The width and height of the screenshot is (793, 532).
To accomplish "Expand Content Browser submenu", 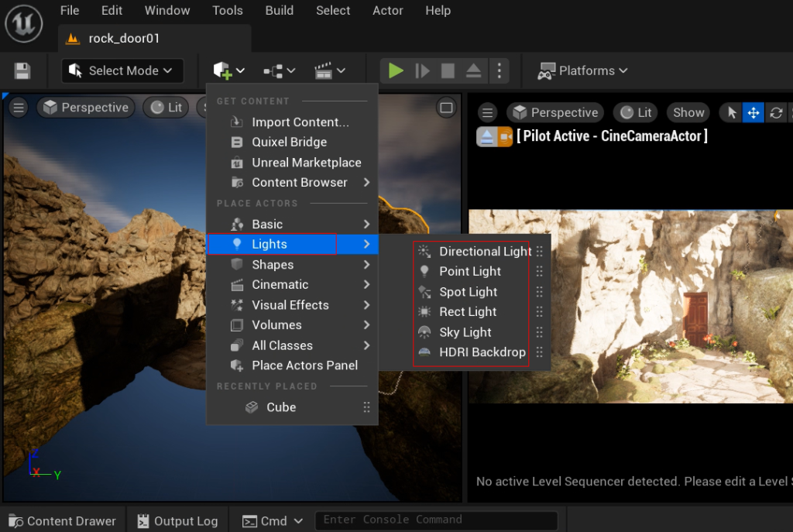I will (292, 183).
